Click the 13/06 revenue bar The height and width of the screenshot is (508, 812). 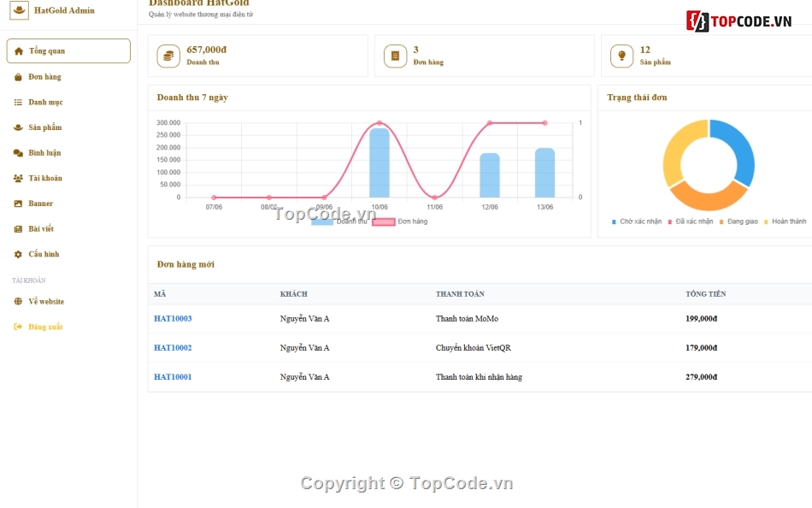(544, 173)
